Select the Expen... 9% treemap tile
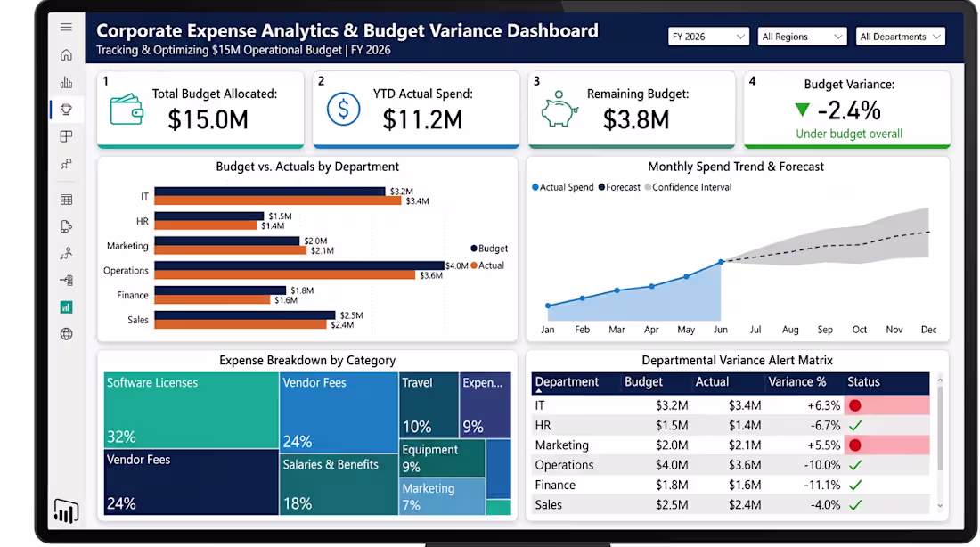The width and height of the screenshot is (980, 547). coord(485,404)
